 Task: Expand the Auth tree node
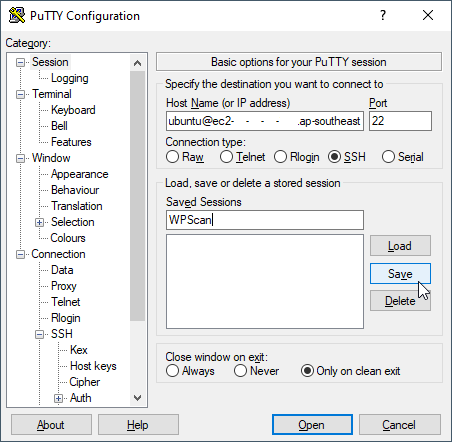58,398
